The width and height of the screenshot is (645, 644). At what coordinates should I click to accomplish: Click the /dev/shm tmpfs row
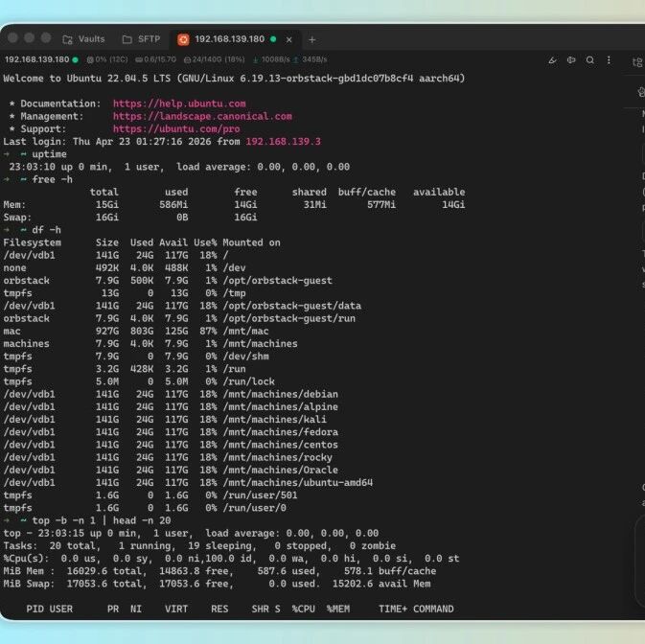(x=136, y=356)
